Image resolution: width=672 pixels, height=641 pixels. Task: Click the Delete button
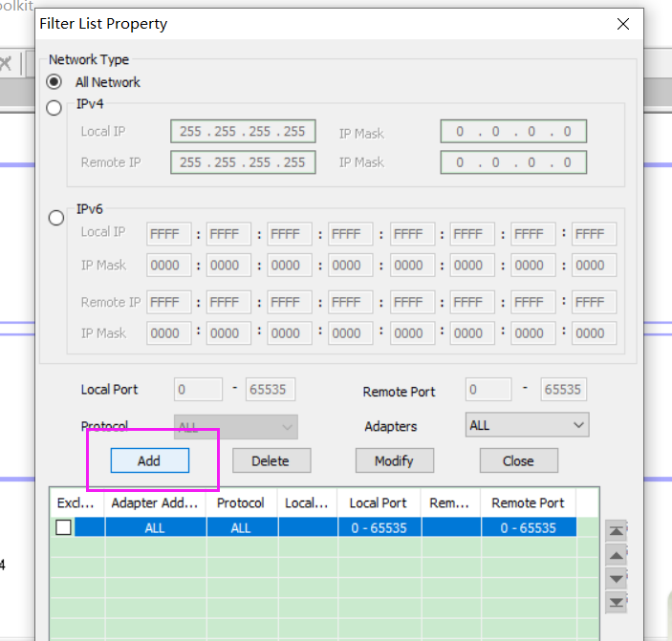tap(271, 460)
